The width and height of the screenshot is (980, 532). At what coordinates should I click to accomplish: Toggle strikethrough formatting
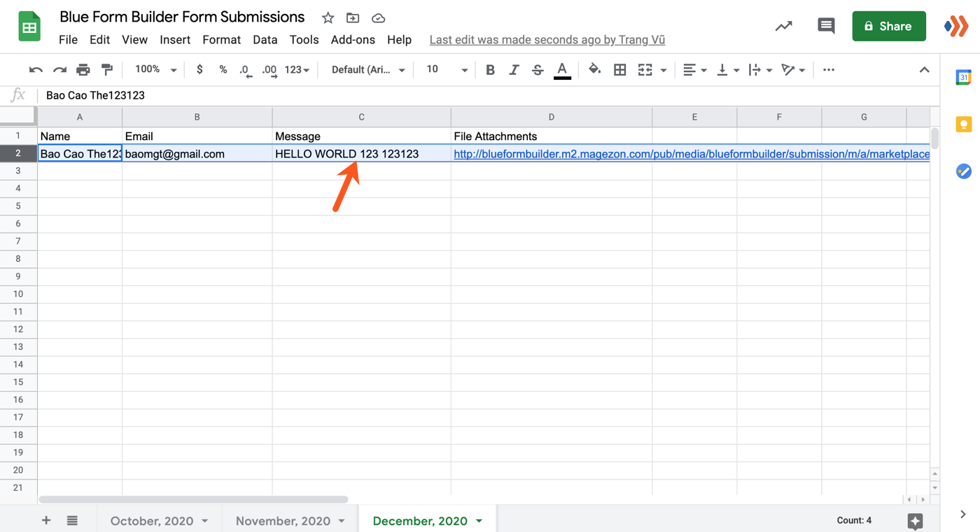pyautogui.click(x=538, y=69)
